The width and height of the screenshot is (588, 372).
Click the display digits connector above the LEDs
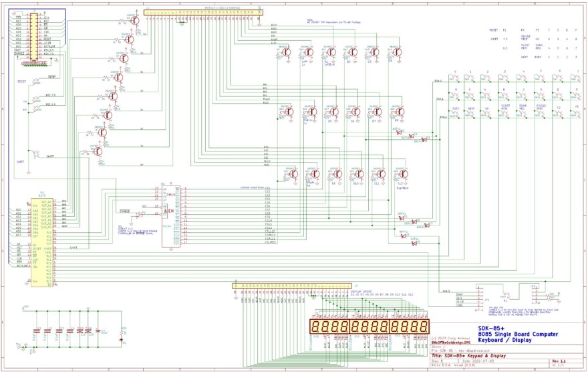324,286
